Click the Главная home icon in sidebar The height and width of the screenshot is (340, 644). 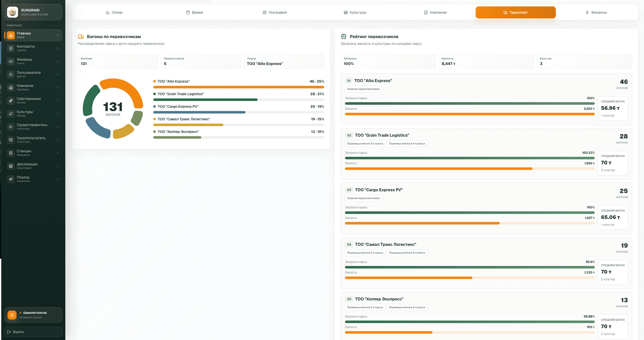tap(11, 35)
